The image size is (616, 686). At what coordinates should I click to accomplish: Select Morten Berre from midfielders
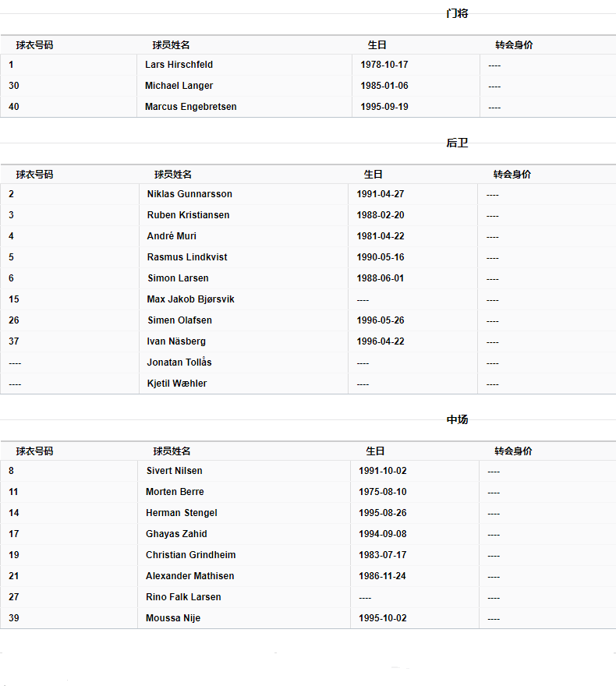pyautogui.click(x=175, y=492)
